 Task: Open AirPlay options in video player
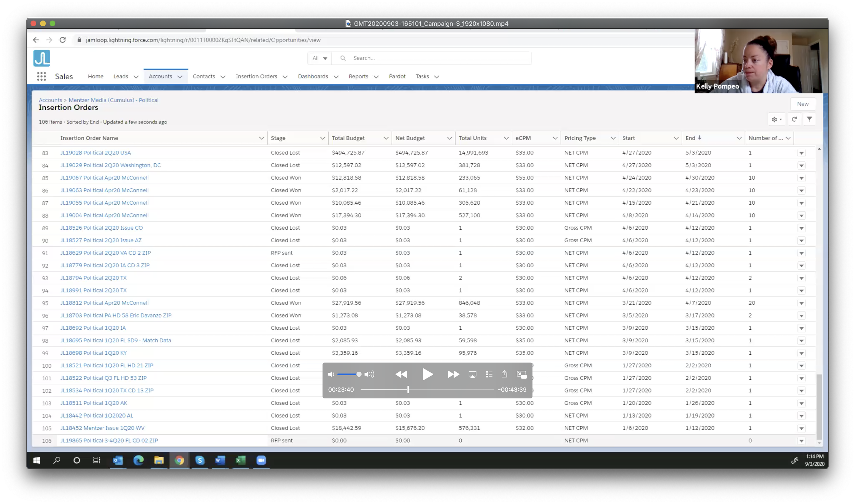(472, 374)
